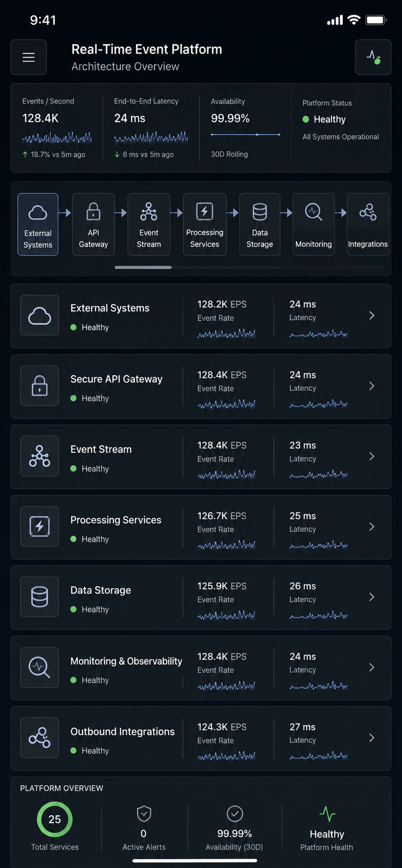Click the 25 ms latency in Processing Services

click(x=303, y=516)
